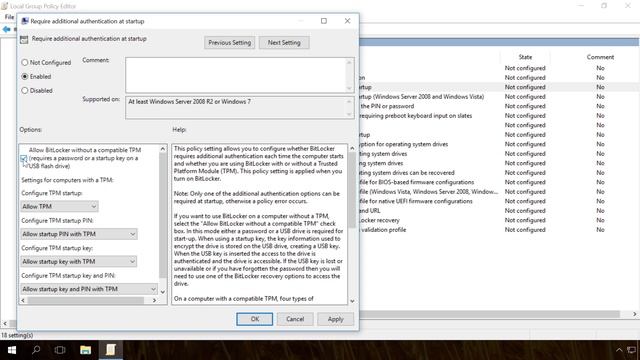Screen dimensions: 640x360
Task: Show hidden system tray icons chevron
Action: pyautogui.click(x=619, y=350)
